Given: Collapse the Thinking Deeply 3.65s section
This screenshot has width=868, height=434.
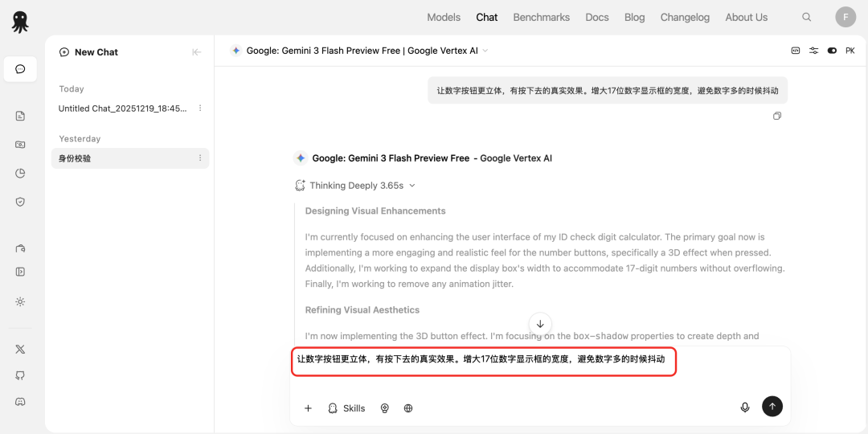Looking at the screenshot, I should point(355,186).
